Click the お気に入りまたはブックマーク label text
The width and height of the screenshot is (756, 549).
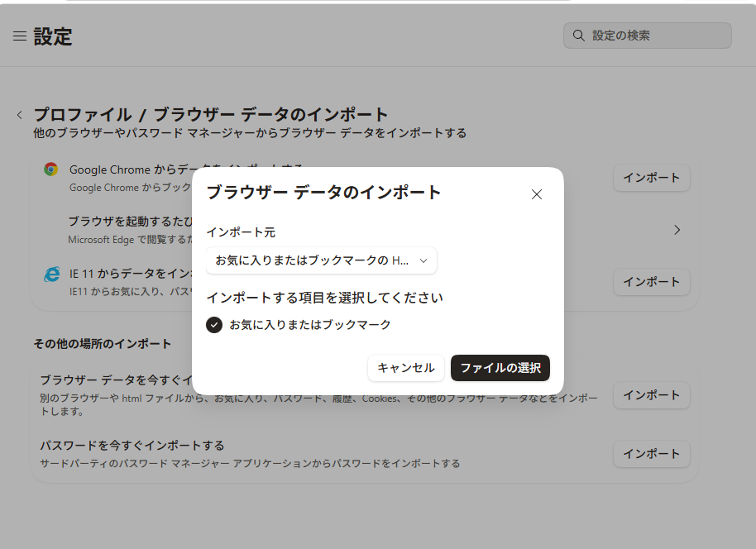click(x=310, y=325)
